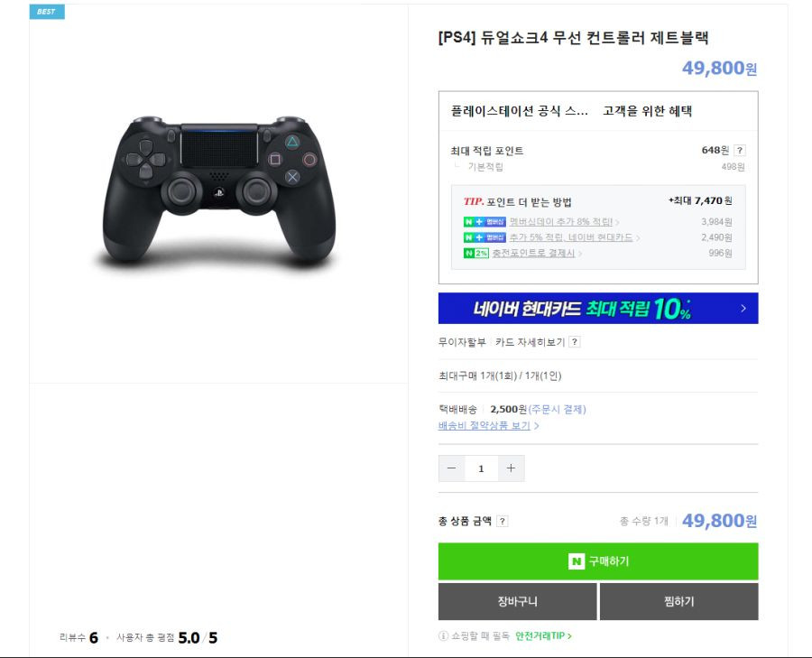This screenshot has width=812, height=658.
Task: Click the help icon next to 최대 적립 포인트
Action: 740,150
